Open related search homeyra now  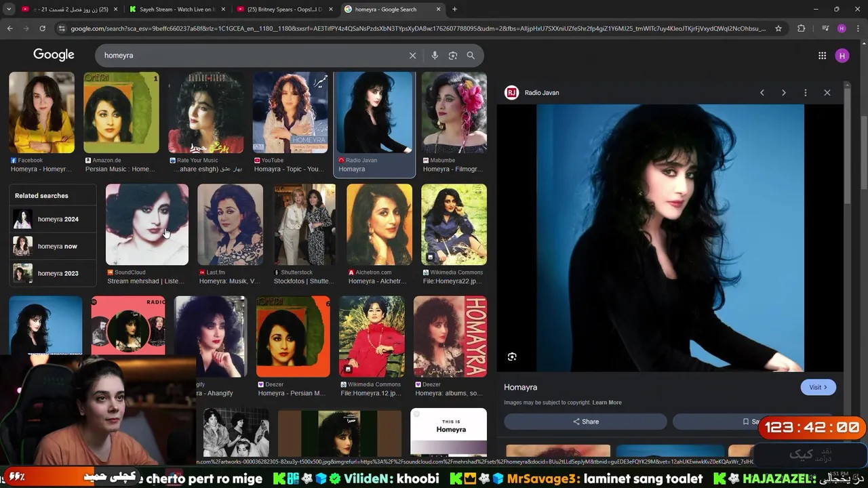pos(53,246)
